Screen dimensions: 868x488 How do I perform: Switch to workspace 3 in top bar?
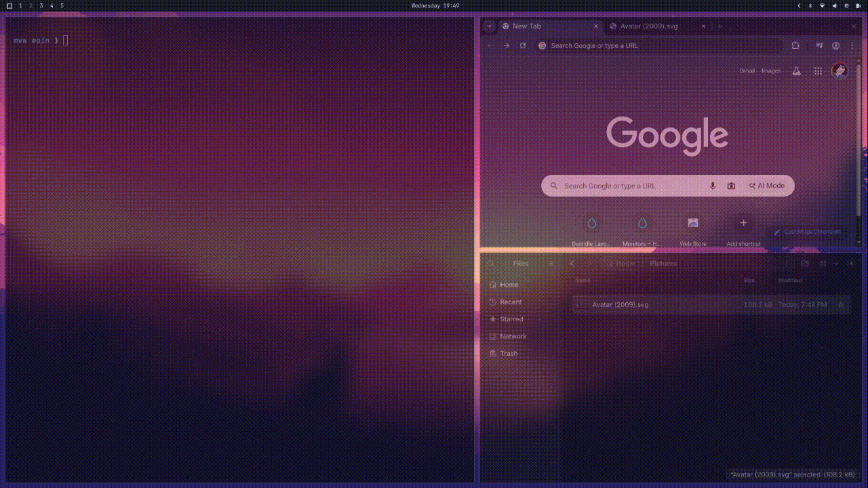coord(41,5)
